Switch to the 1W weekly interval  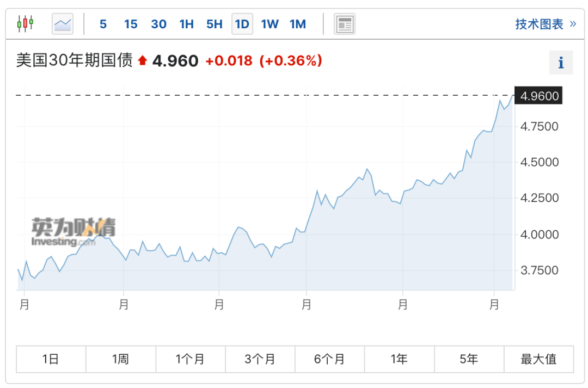[x=269, y=24]
